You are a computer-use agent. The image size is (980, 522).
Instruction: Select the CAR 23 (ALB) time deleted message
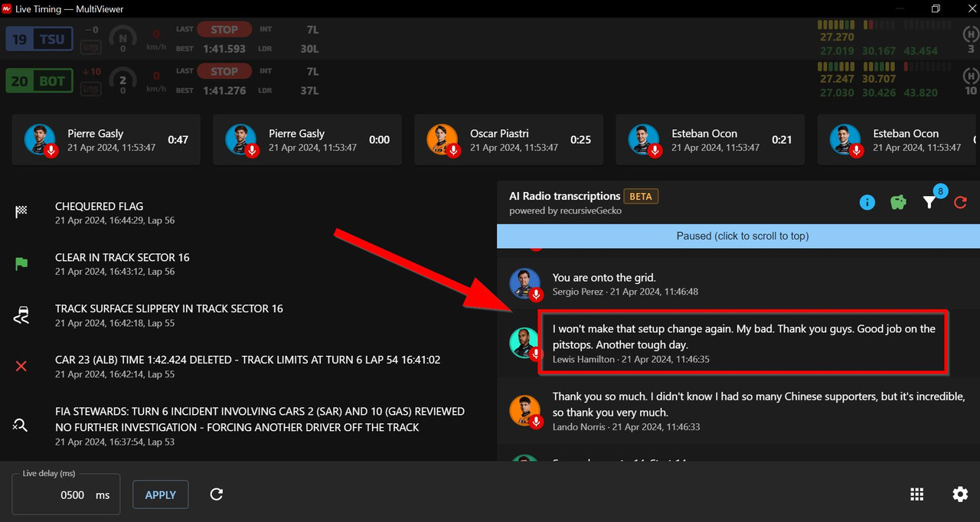point(247,360)
